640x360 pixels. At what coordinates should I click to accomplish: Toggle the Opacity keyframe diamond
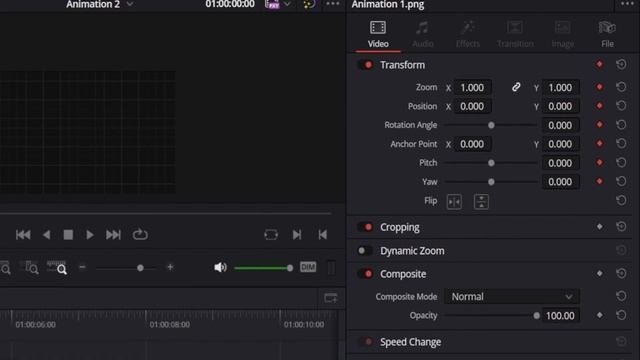point(600,315)
